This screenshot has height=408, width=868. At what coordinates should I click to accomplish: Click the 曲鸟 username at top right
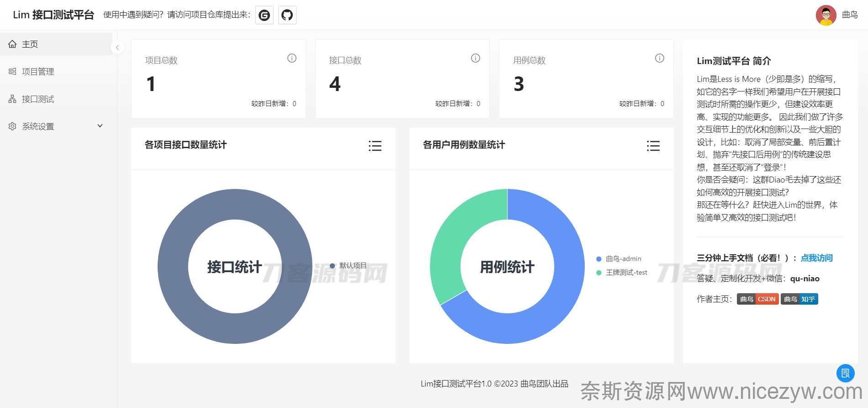(x=850, y=15)
